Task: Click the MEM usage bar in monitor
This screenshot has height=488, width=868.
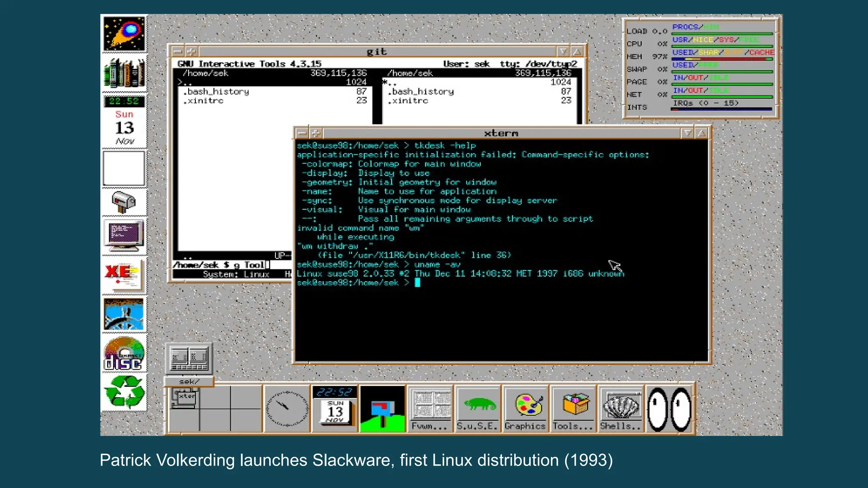Action: [x=722, y=59]
